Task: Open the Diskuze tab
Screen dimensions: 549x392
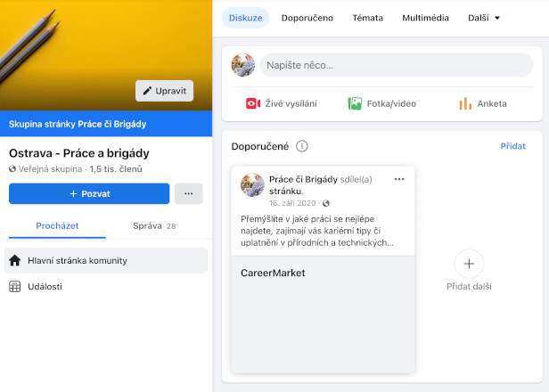Action: tap(245, 18)
